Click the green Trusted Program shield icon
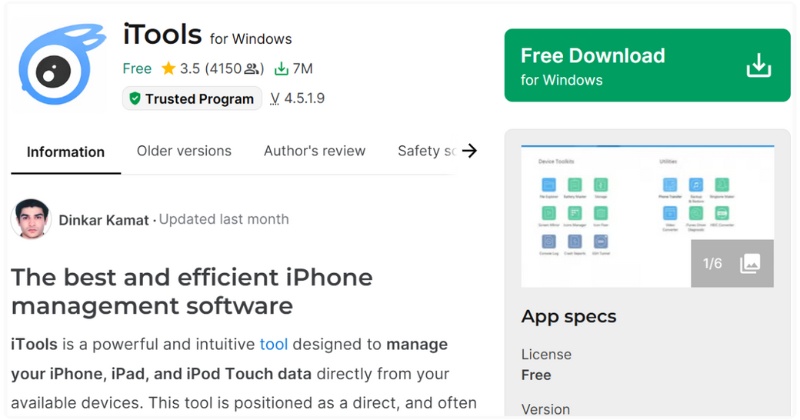Image resolution: width=800 pixels, height=420 pixels. click(x=134, y=99)
